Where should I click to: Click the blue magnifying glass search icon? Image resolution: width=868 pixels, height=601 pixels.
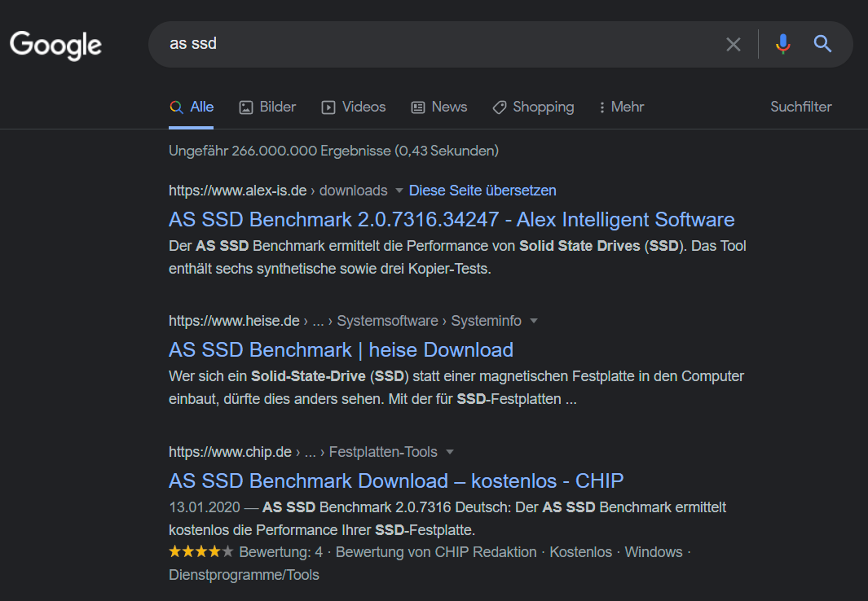click(823, 44)
